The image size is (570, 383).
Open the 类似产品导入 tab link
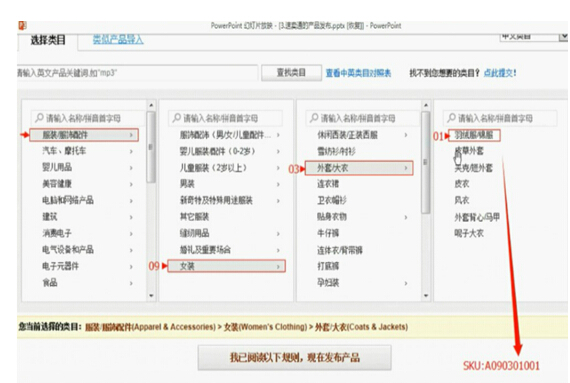tap(118, 39)
